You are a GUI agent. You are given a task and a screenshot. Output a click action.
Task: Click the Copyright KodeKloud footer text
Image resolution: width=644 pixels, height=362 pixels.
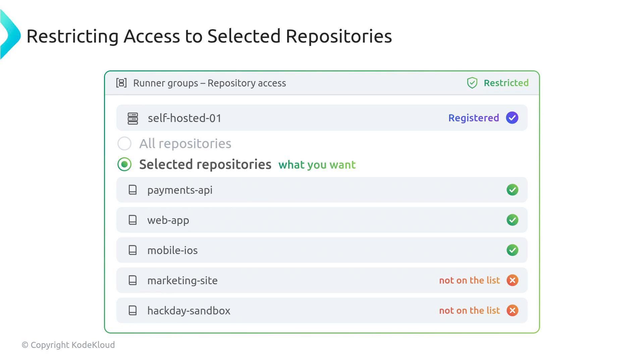[68, 345]
